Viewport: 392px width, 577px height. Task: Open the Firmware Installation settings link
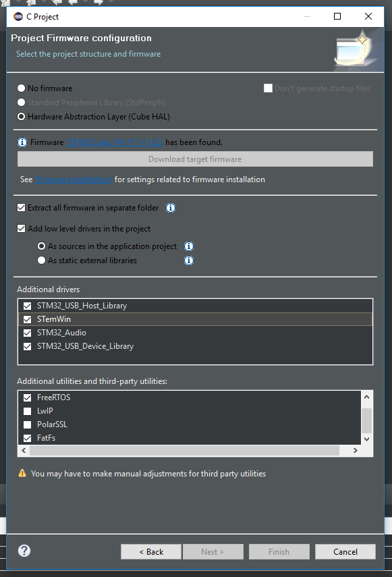pyautogui.click(x=74, y=180)
